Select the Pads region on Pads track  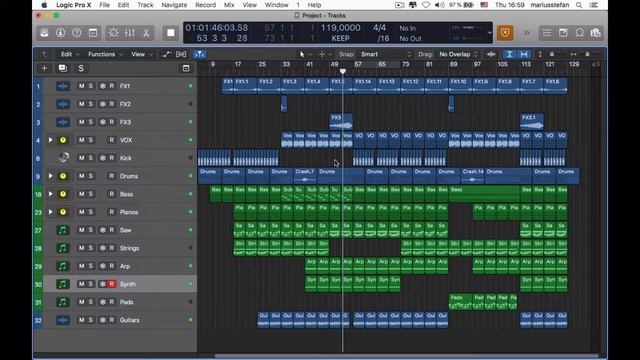pos(461,302)
